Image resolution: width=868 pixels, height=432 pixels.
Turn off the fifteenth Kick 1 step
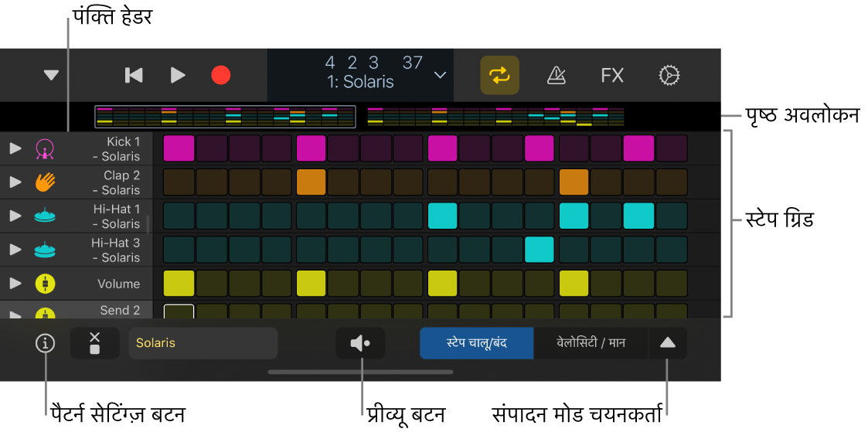638,148
